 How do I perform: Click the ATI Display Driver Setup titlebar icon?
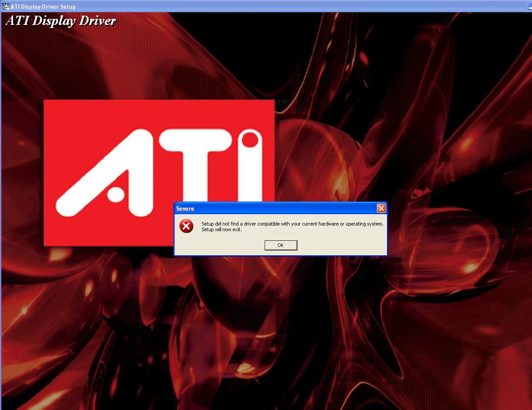(6, 6)
